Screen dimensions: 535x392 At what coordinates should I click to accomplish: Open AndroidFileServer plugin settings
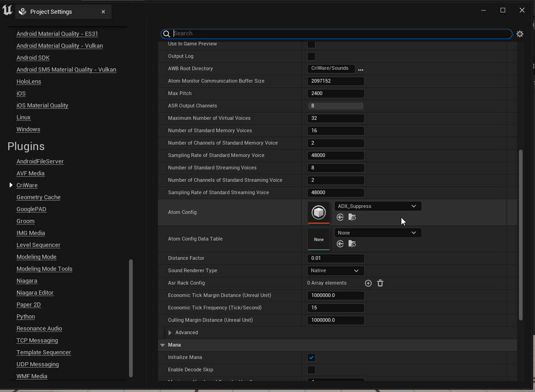pos(40,162)
